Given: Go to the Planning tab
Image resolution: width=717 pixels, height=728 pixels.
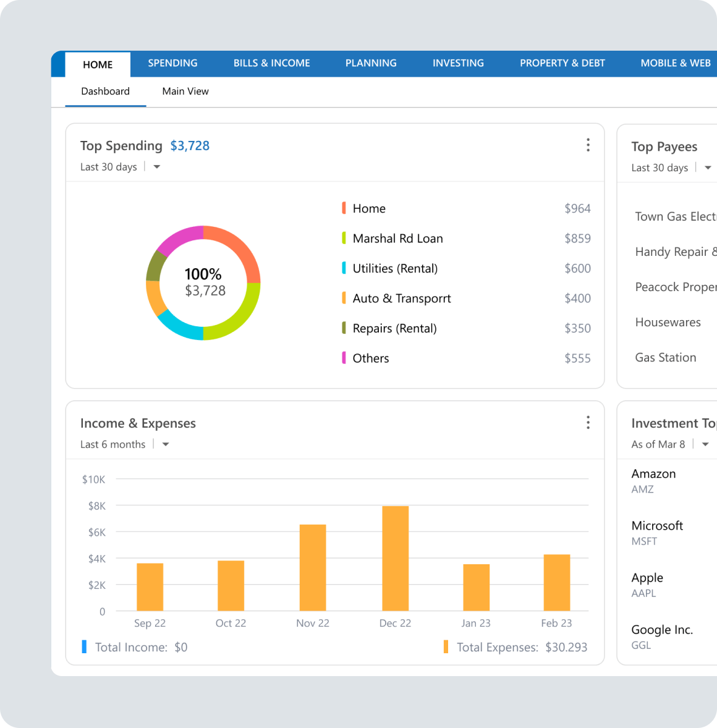Looking at the screenshot, I should 371,63.
